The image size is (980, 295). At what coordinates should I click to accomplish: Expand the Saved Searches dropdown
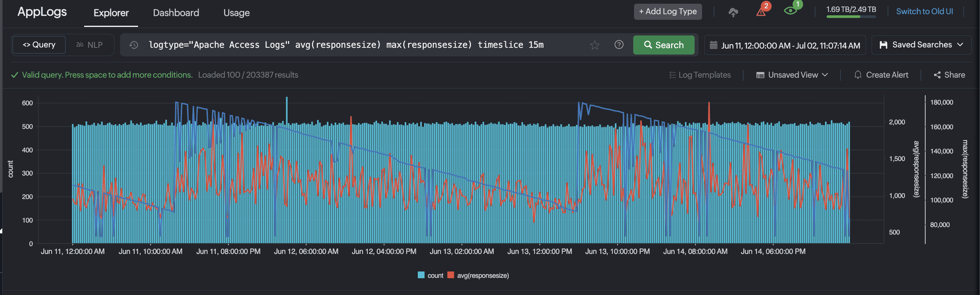[960, 44]
